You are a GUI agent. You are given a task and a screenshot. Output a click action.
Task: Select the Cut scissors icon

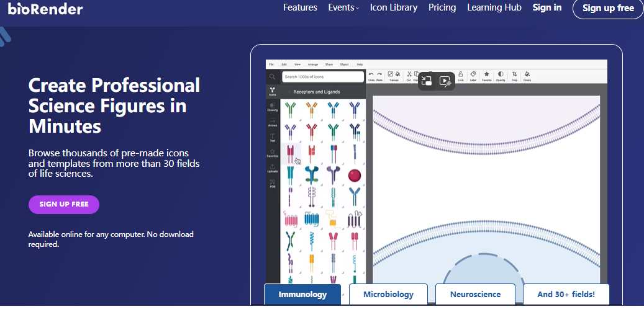pyautogui.click(x=409, y=74)
